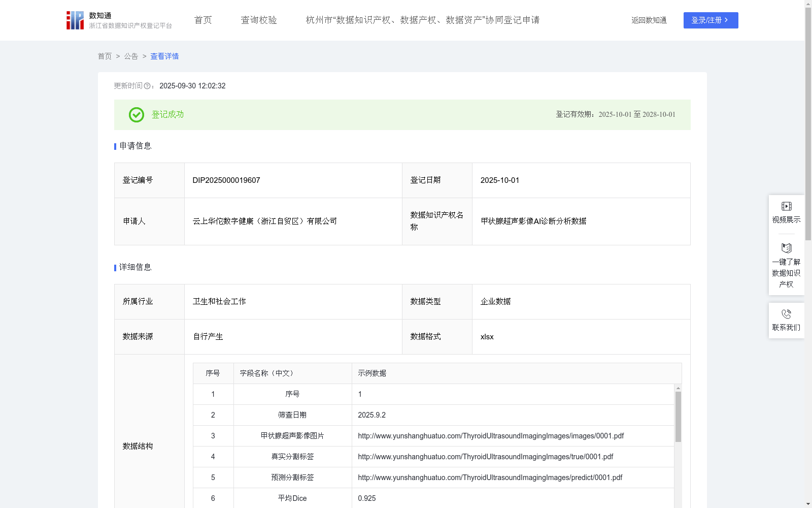Click the 登录/注册 button

coord(710,20)
